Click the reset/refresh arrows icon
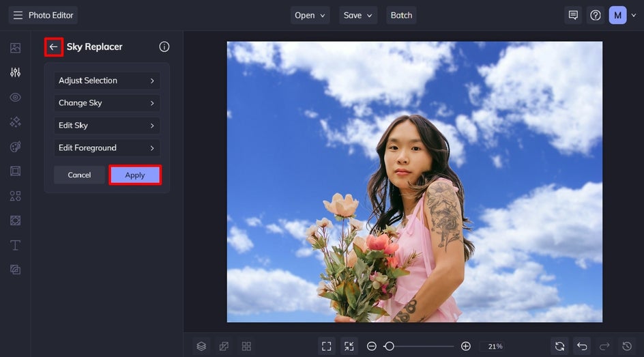The image size is (644, 357). click(x=559, y=346)
